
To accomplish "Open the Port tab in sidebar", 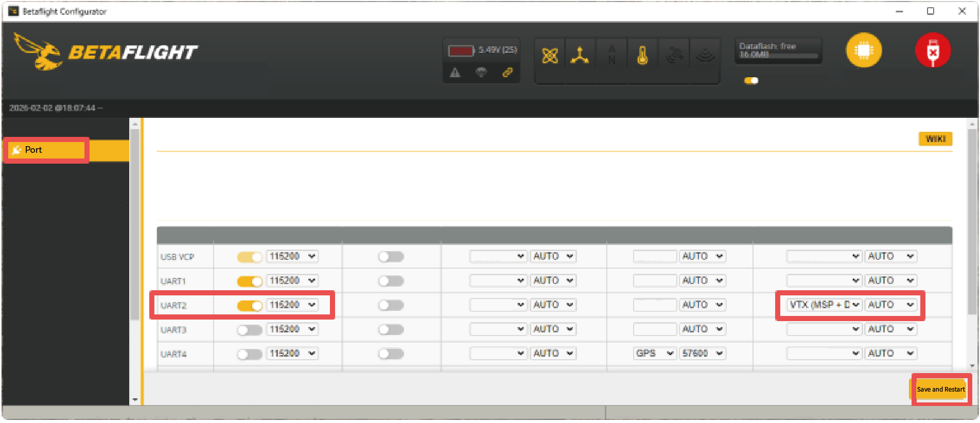I will [x=46, y=150].
